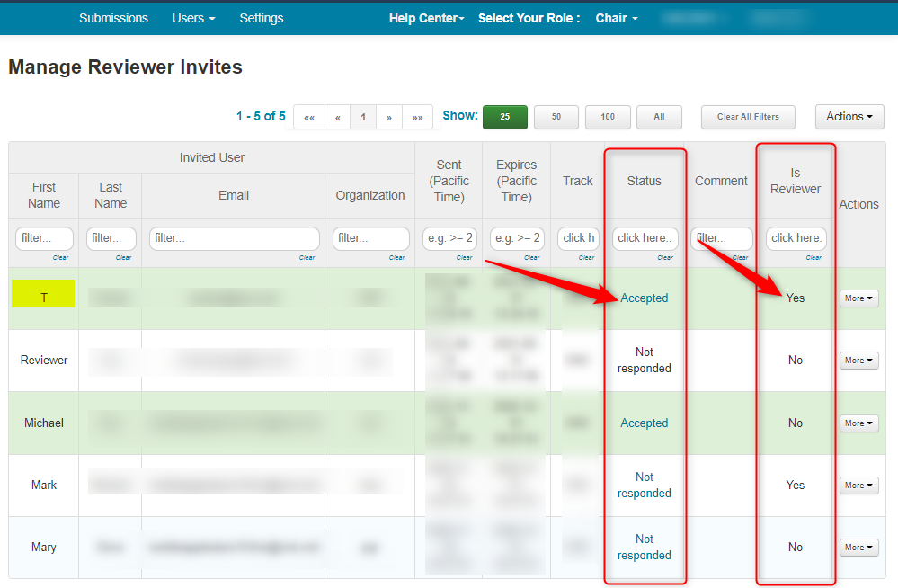Open More menu in Mark's row

tap(859, 485)
